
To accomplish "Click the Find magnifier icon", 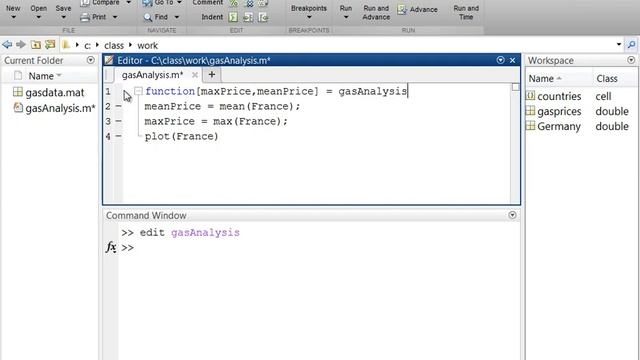I will (x=147, y=17).
